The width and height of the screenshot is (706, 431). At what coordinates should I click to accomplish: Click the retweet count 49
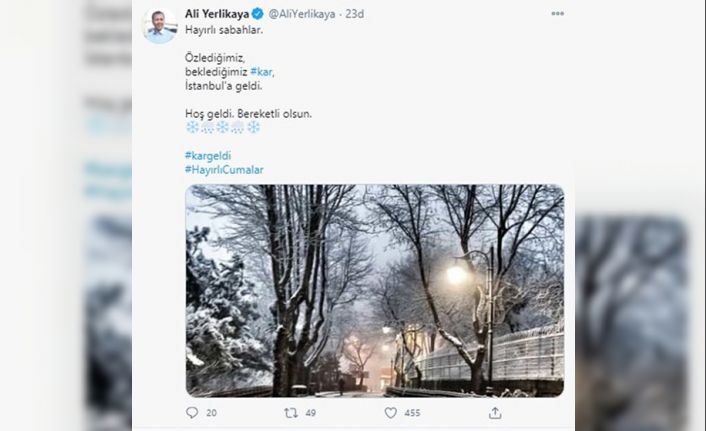[311, 412]
